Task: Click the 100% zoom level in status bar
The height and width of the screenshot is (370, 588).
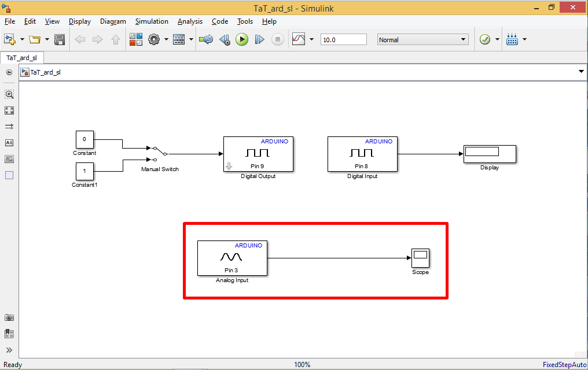Action: point(302,365)
